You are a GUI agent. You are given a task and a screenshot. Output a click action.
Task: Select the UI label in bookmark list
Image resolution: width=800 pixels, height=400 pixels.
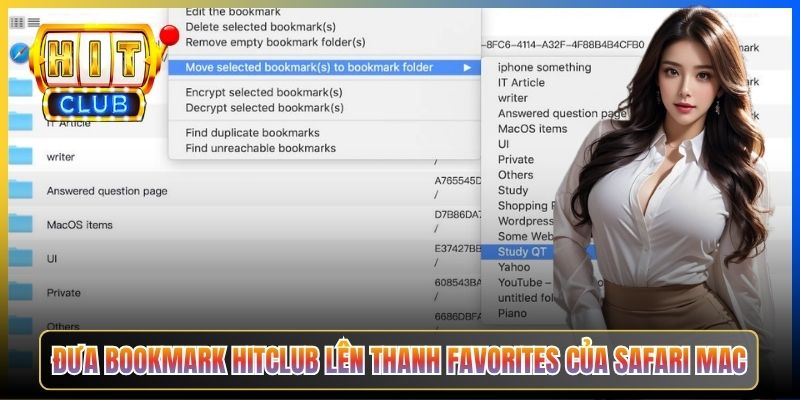pyautogui.click(x=52, y=259)
